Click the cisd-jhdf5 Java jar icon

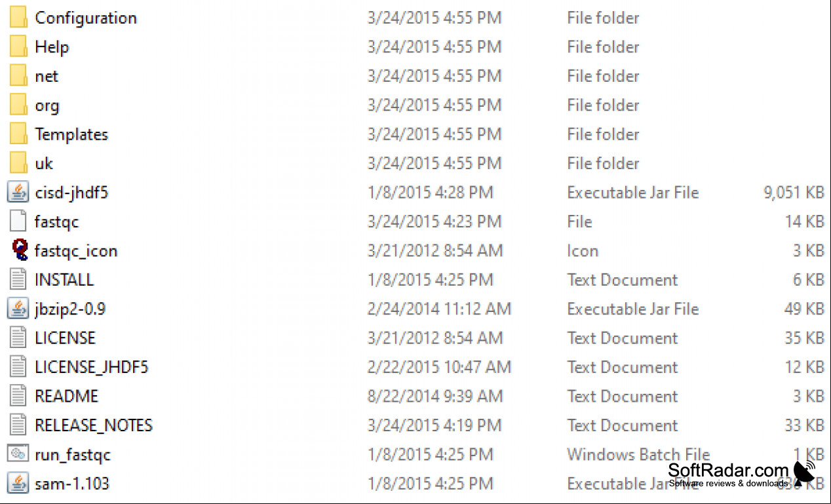point(18,192)
